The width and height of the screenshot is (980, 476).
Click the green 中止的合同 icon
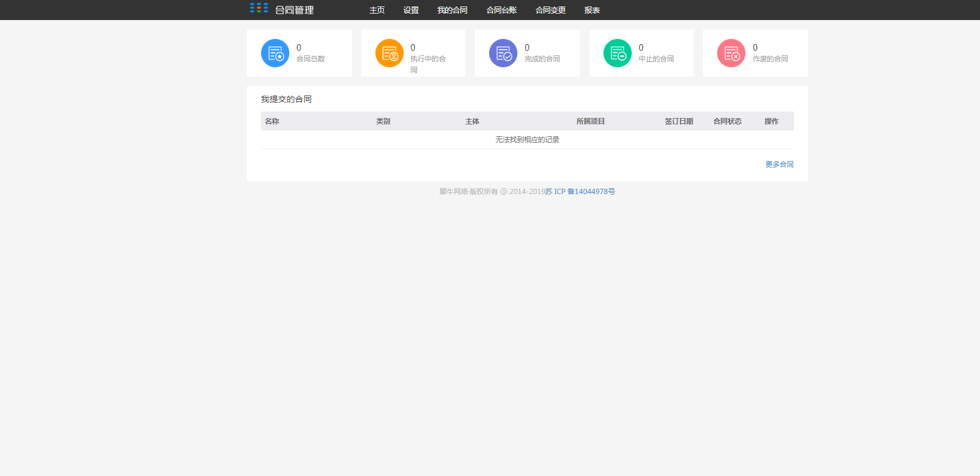[618, 53]
